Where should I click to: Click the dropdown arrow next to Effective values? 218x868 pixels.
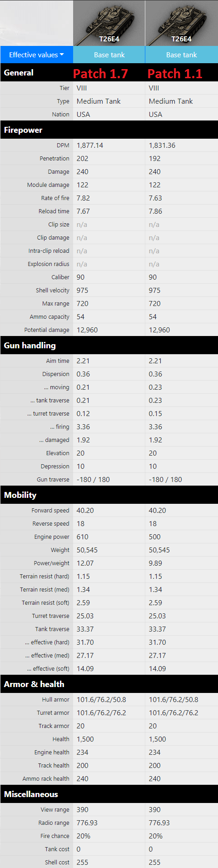click(62, 55)
